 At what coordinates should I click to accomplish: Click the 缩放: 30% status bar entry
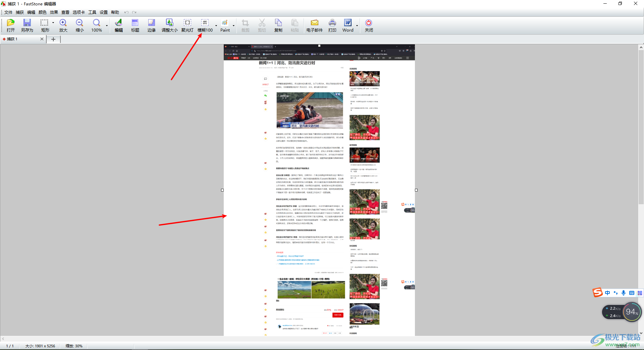pos(74,346)
